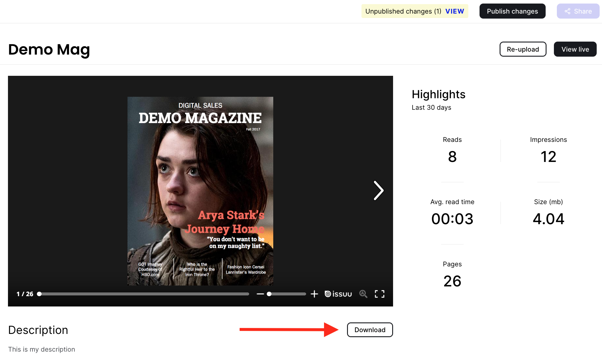Image resolution: width=602 pixels, height=364 pixels.
Task: Click the page progress slider track
Action: [144, 294]
